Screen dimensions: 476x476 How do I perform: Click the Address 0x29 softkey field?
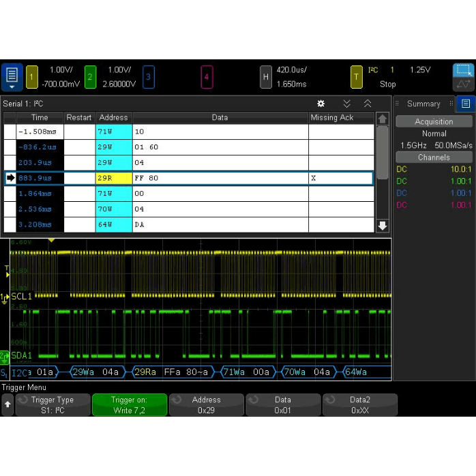pyautogui.click(x=206, y=405)
